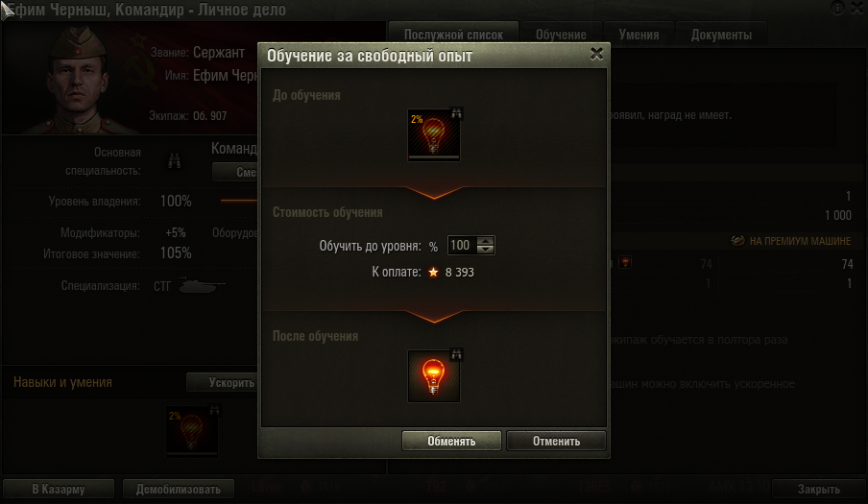Click the СТГ tank silhouette icon
The image size is (868, 504).
point(202,285)
